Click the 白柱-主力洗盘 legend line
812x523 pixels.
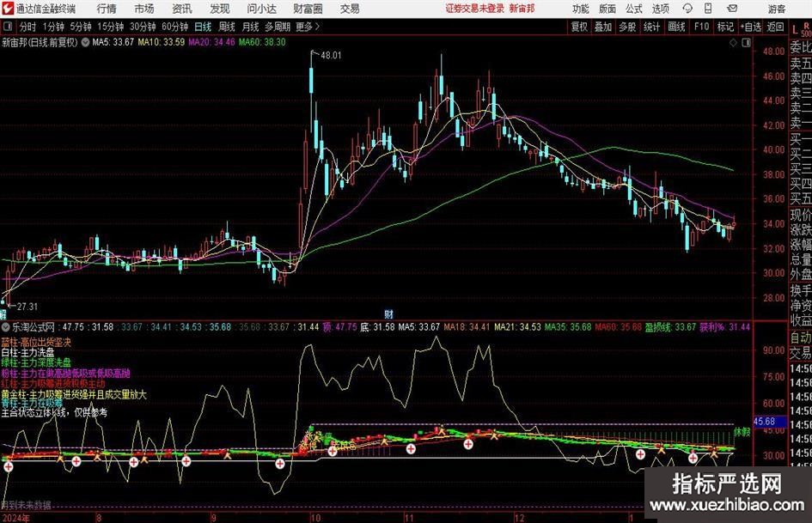(28, 352)
